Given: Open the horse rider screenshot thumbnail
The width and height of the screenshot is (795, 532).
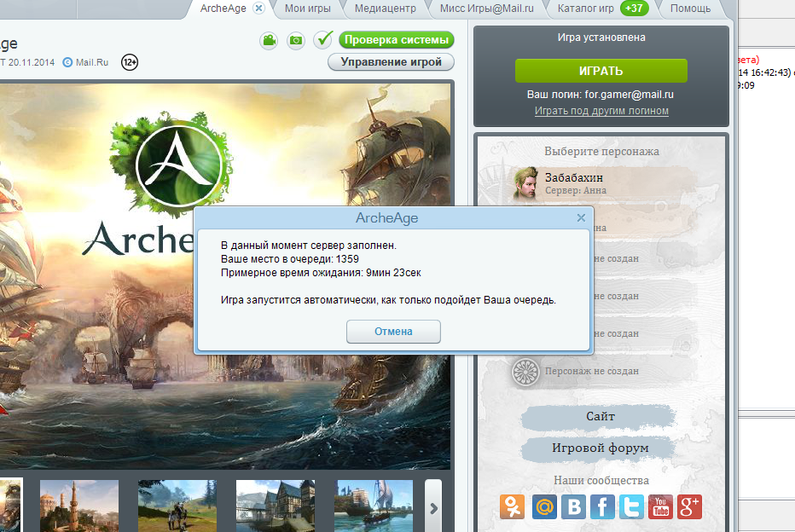Looking at the screenshot, I should [x=177, y=506].
